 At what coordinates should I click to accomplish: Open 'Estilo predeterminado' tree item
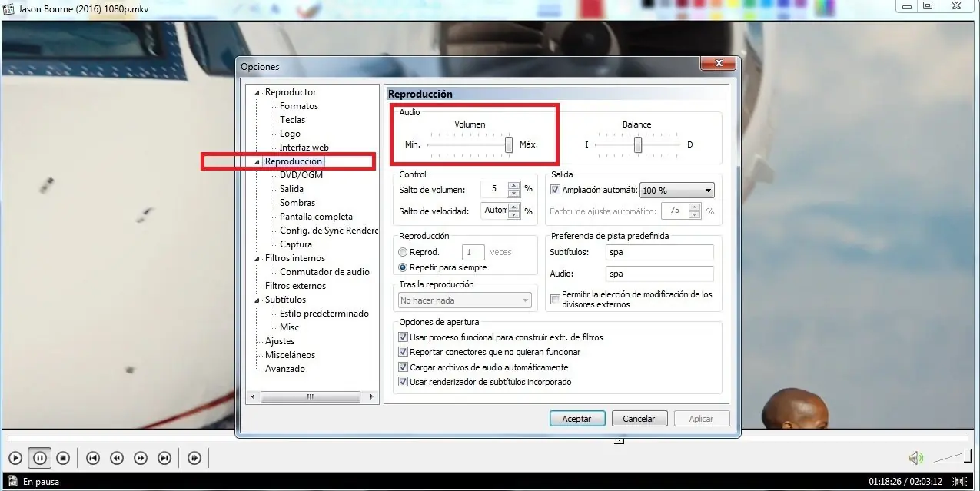[324, 314]
